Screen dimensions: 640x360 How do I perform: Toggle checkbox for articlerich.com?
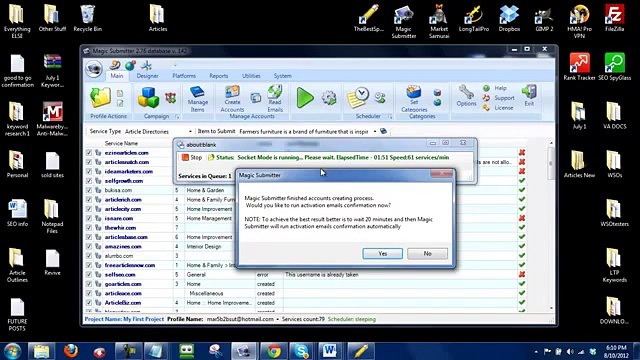89,200
